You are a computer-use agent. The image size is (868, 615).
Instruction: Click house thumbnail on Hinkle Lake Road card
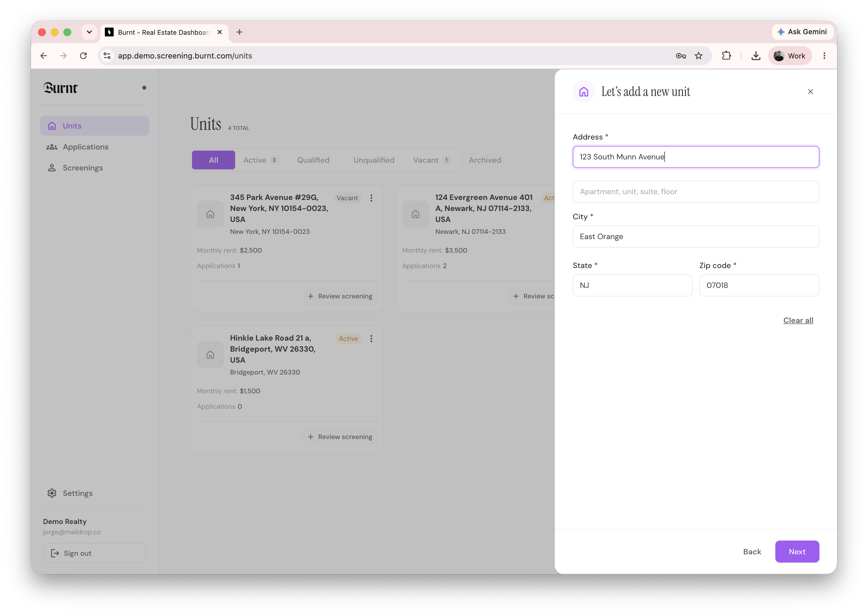(210, 354)
